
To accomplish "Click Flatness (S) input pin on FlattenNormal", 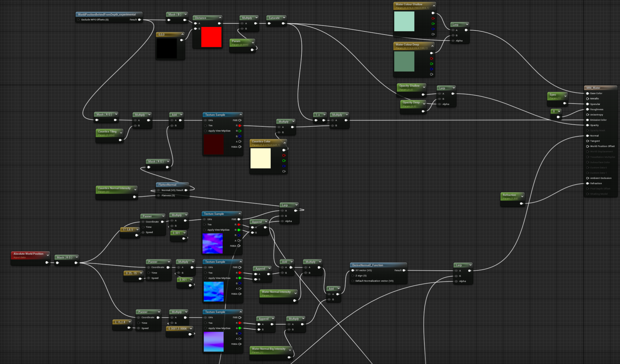I will click(x=158, y=195).
